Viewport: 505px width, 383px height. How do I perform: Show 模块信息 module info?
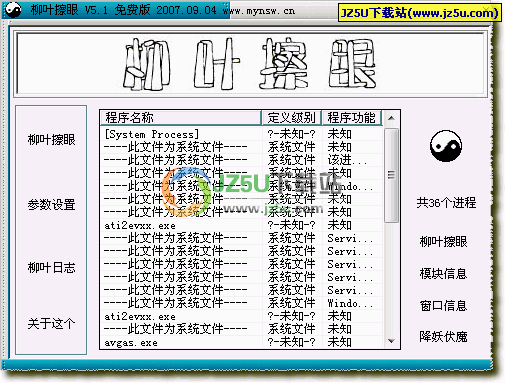pyautogui.click(x=443, y=274)
